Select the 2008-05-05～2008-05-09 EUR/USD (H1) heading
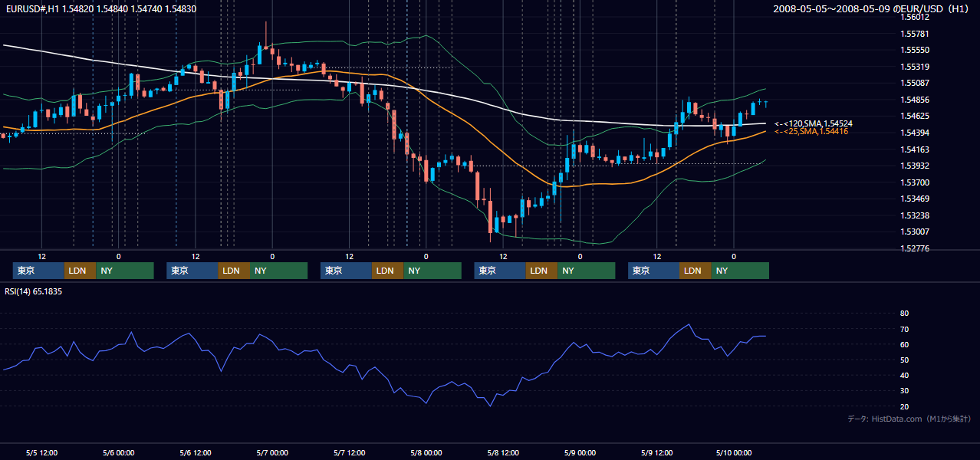 (x=873, y=9)
